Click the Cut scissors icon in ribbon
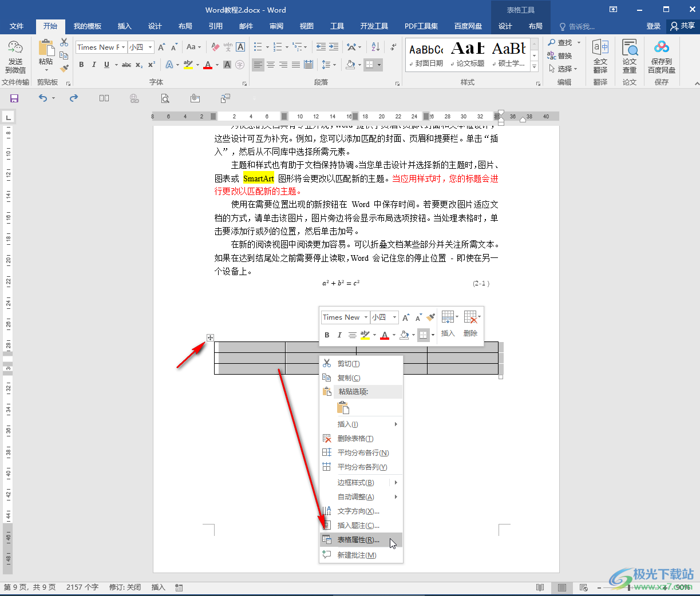The width and height of the screenshot is (700, 596). tap(64, 43)
